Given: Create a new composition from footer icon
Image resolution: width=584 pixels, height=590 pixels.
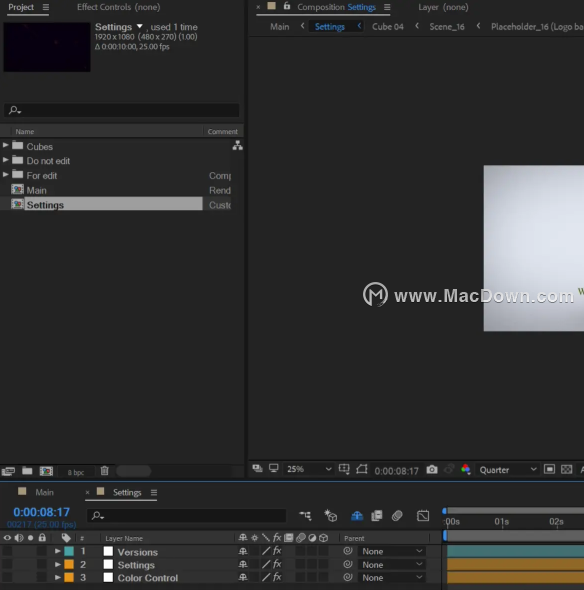Looking at the screenshot, I should (46, 471).
